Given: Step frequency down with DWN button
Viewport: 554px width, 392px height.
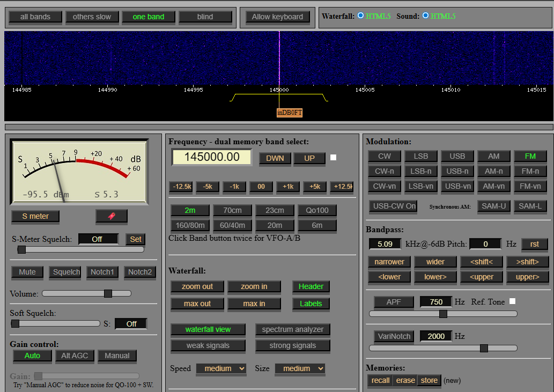Looking at the screenshot, I should 275,158.
